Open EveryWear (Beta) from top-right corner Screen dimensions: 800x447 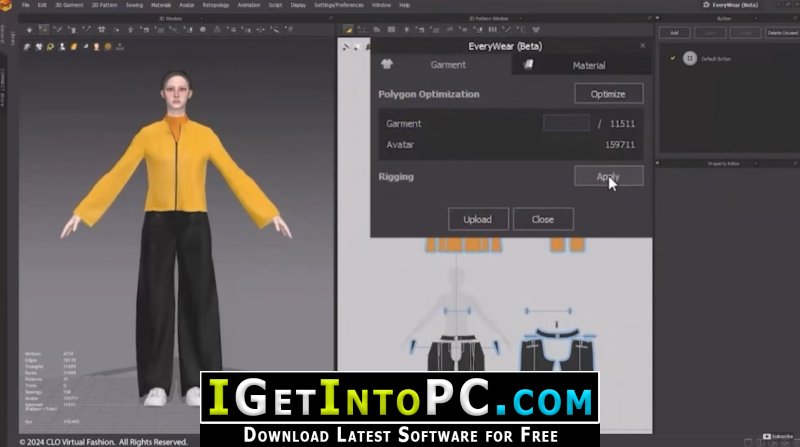(730, 5)
